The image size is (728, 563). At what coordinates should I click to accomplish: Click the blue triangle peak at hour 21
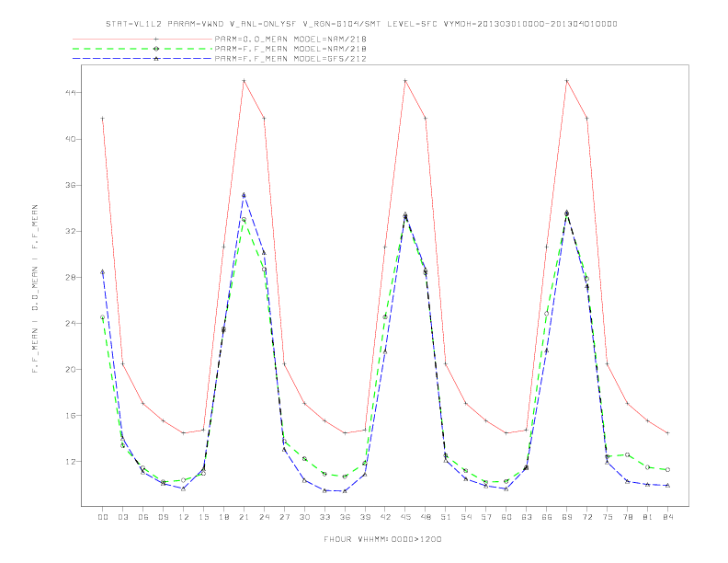click(244, 195)
